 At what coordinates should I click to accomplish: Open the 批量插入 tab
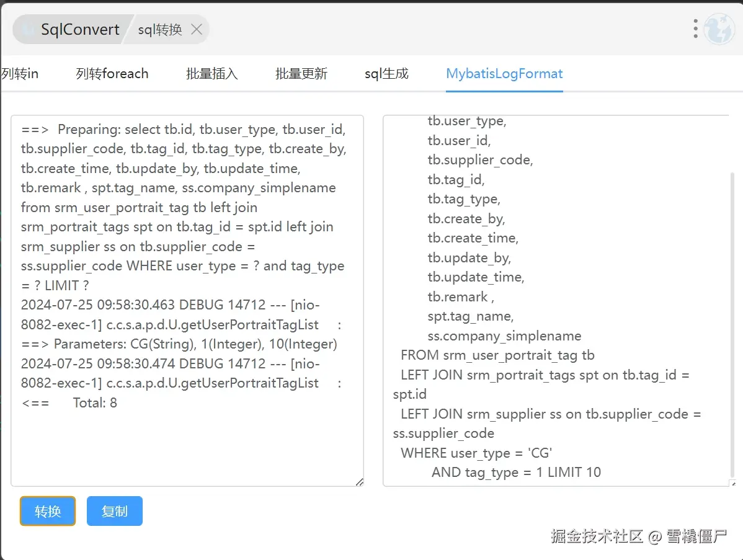click(212, 73)
